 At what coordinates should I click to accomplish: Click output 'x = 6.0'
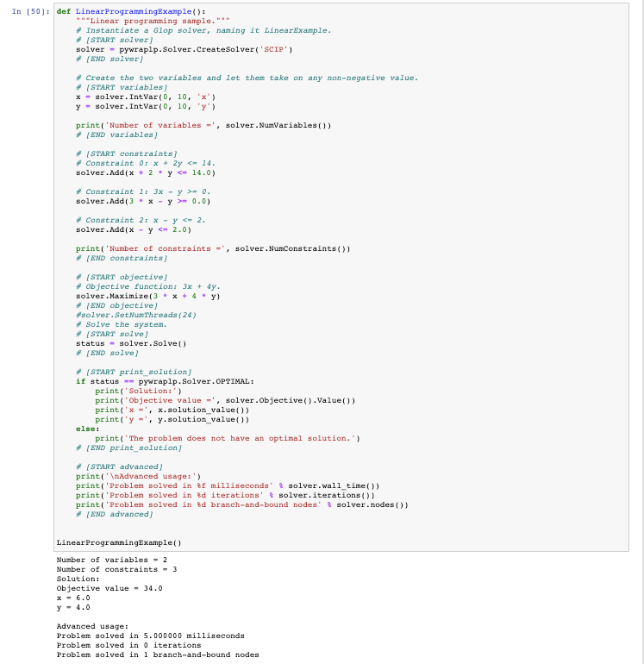[x=73, y=598]
